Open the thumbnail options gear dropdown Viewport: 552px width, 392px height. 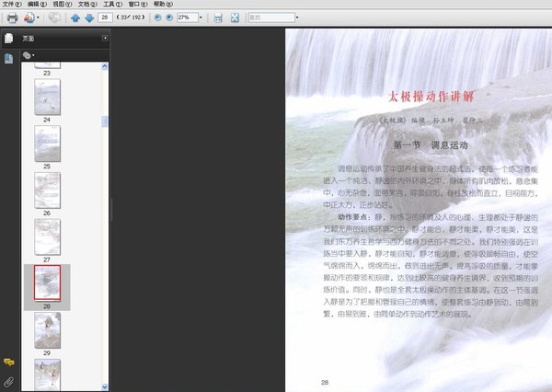coord(29,55)
